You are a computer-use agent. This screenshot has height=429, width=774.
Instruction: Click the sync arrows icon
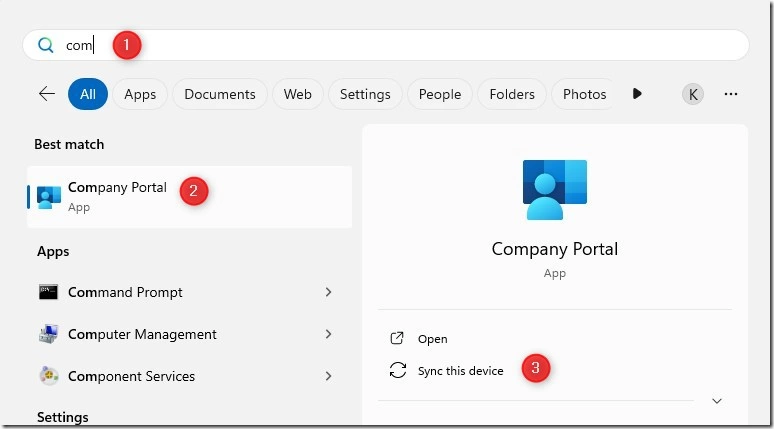pos(397,370)
